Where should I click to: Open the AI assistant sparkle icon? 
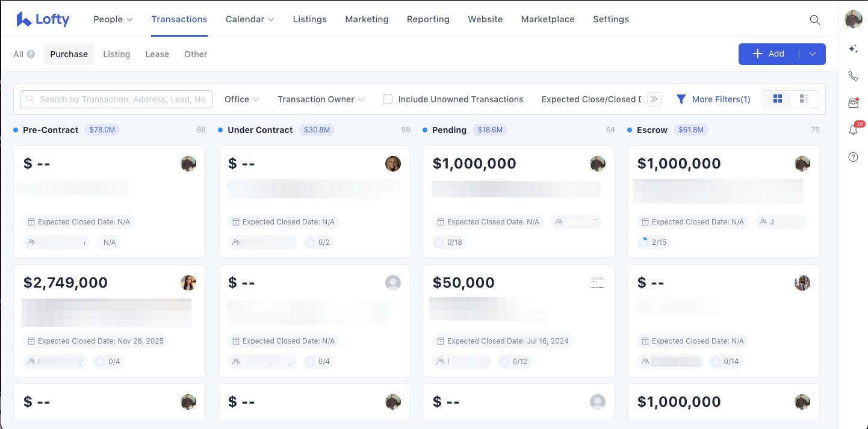tap(853, 49)
